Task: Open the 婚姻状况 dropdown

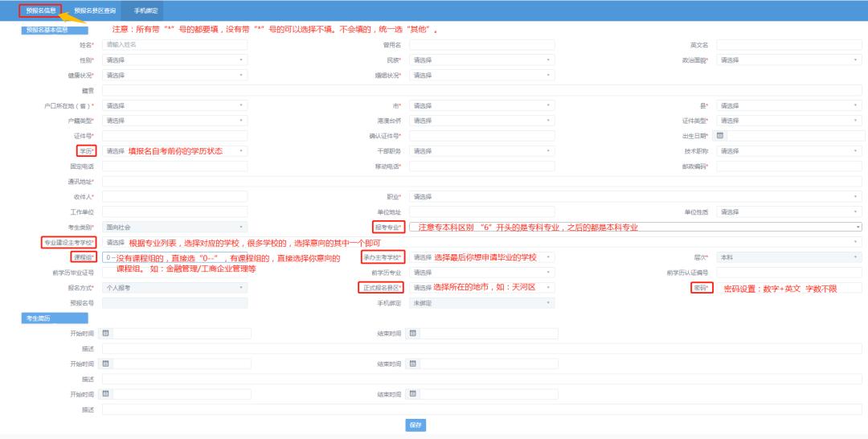Action: click(x=481, y=76)
